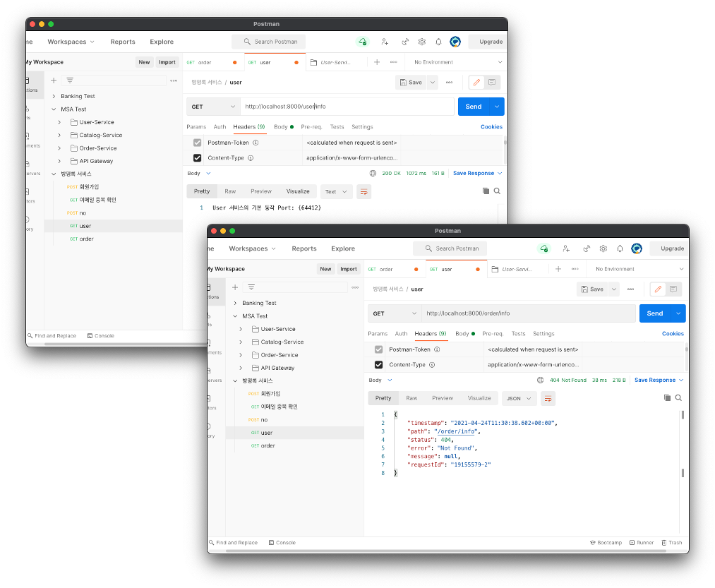Switch to GET order tab in back window
The height and width of the screenshot is (588, 715).
pyautogui.click(x=214, y=62)
